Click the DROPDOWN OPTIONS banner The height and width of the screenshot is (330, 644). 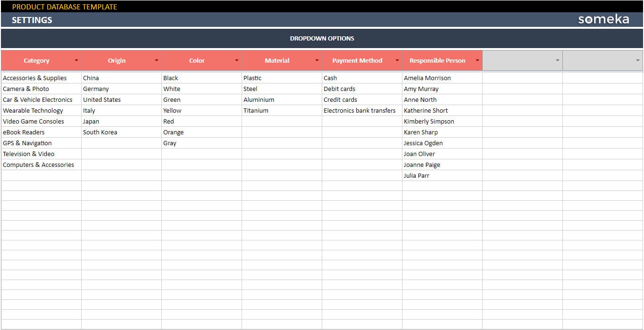[x=322, y=38]
